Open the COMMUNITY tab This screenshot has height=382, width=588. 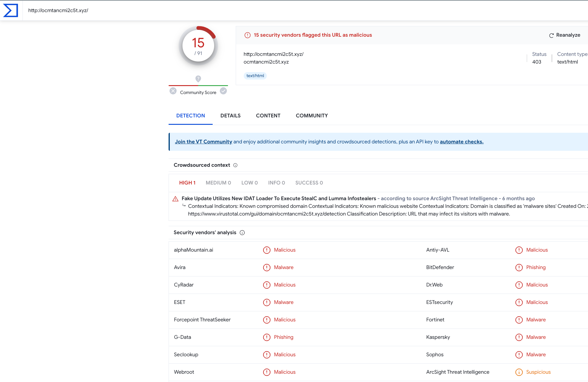pyautogui.click(x=312, y=116)
